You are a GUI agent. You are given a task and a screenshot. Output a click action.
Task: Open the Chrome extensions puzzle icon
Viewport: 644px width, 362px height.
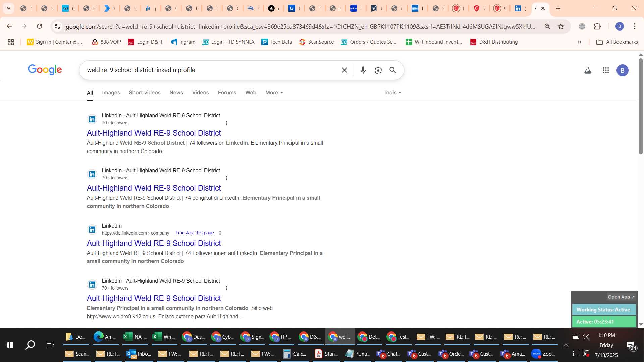pos(597,26)
